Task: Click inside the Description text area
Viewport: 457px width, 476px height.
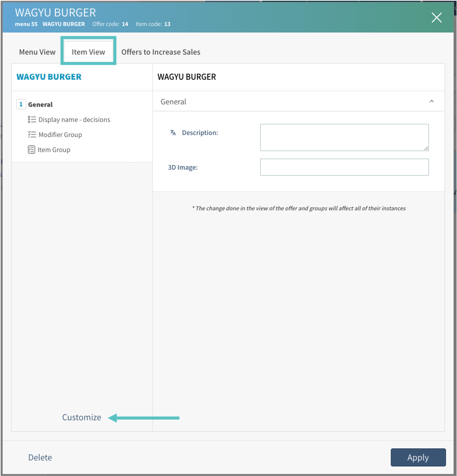Action: (x=344, y=137)
